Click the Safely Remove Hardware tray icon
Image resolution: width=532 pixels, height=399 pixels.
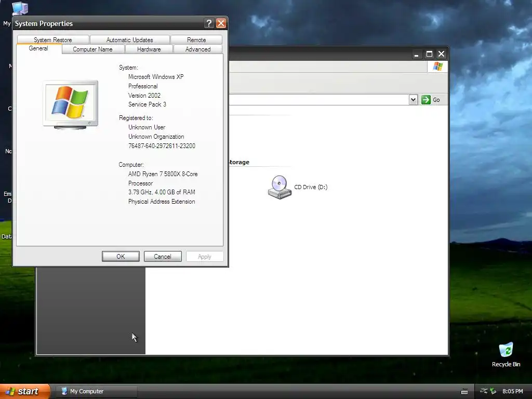[x=493, y=391]
